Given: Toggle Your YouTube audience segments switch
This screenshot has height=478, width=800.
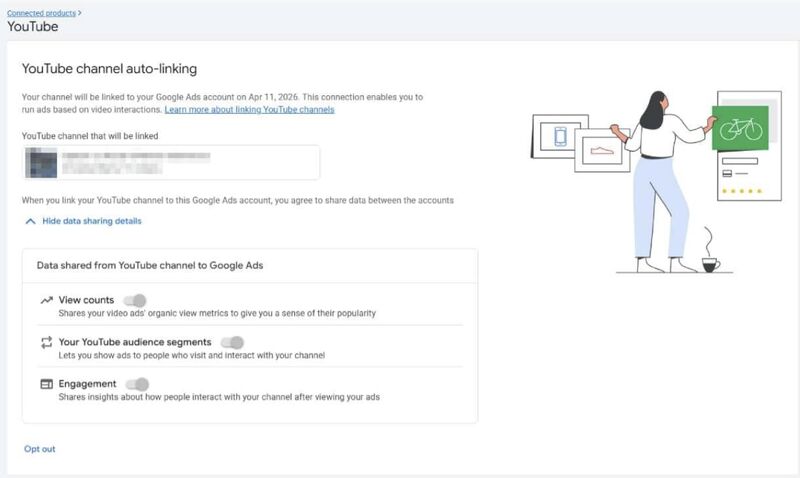Looking at the screenshot, I should click(x=233, y=342).
